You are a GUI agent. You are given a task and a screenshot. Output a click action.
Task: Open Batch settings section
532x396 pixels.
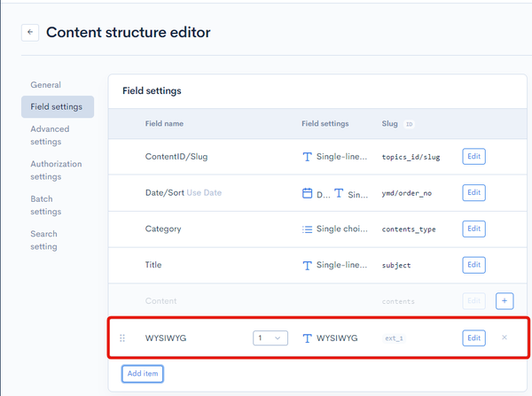pos(46,206)
